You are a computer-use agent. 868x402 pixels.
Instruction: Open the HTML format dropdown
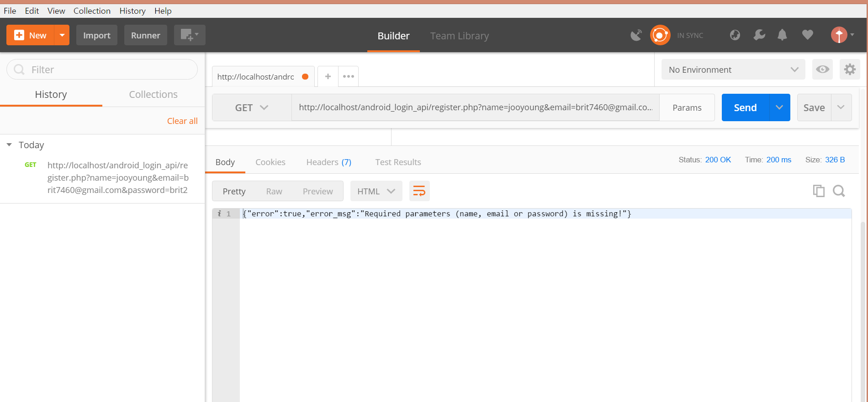tap(376, 191)
